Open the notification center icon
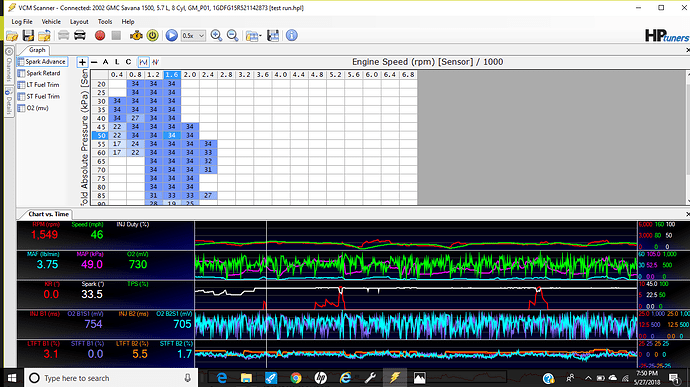690x387 pixels. point(674,378)
